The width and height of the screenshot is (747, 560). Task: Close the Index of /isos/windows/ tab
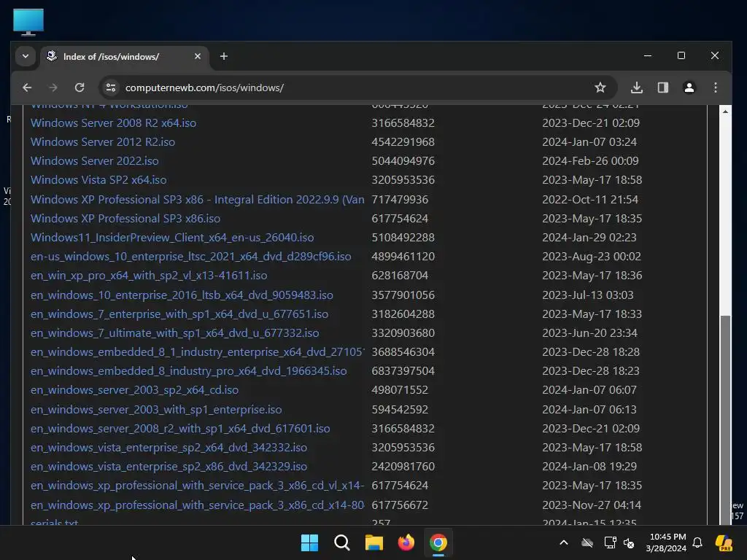tap(197, 56)
